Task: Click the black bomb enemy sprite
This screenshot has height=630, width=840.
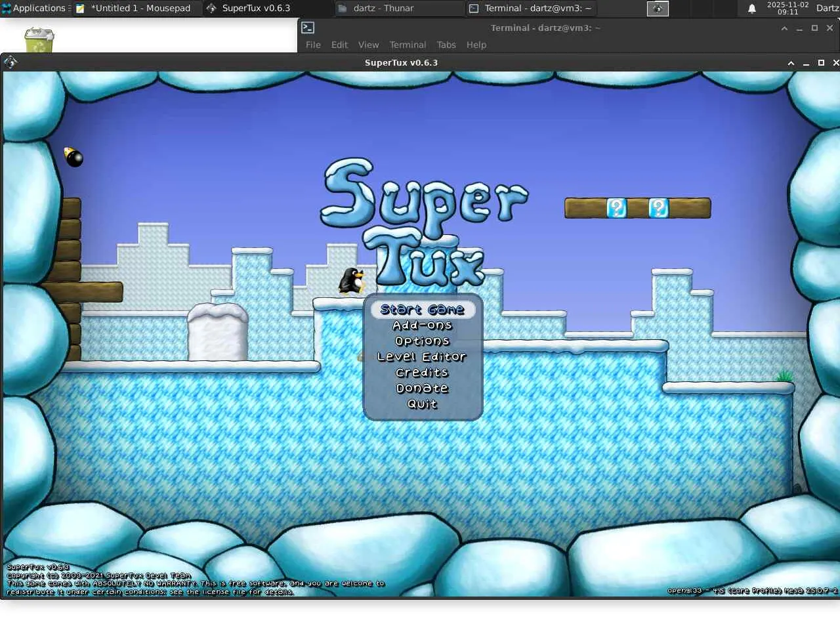Action: 73,157
